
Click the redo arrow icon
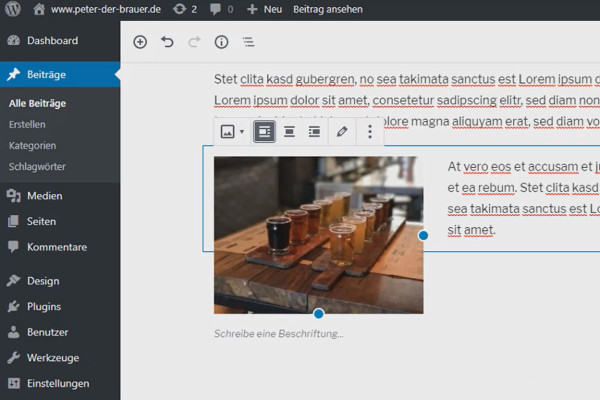[x=194, y=42]
